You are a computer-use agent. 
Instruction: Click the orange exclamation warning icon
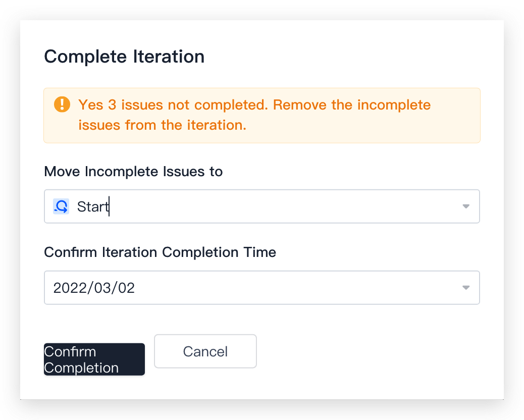[62, 104]
